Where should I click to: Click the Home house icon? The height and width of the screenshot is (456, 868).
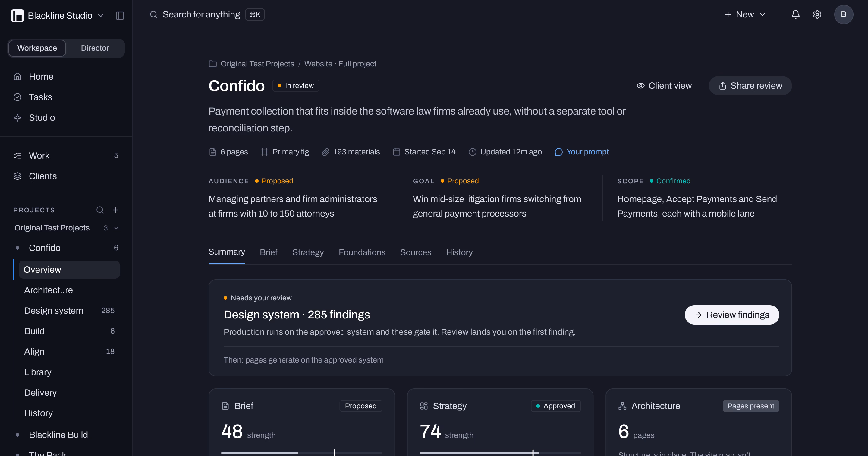click(17, 77)
